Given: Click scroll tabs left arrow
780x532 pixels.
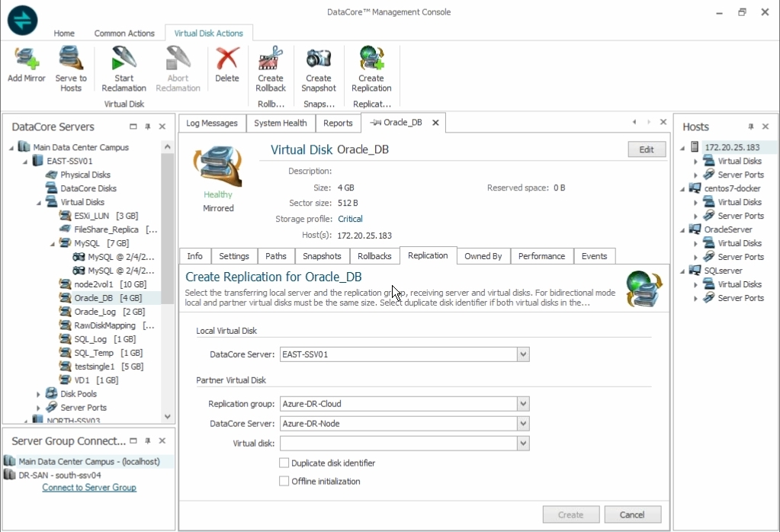Looking at the screenshot, I should coord(634,122).
